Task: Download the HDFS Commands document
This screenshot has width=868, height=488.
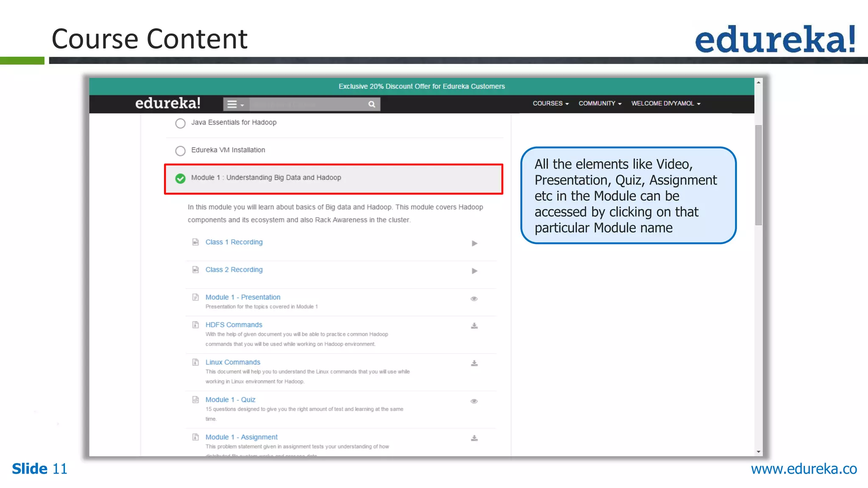Action: 474,326
